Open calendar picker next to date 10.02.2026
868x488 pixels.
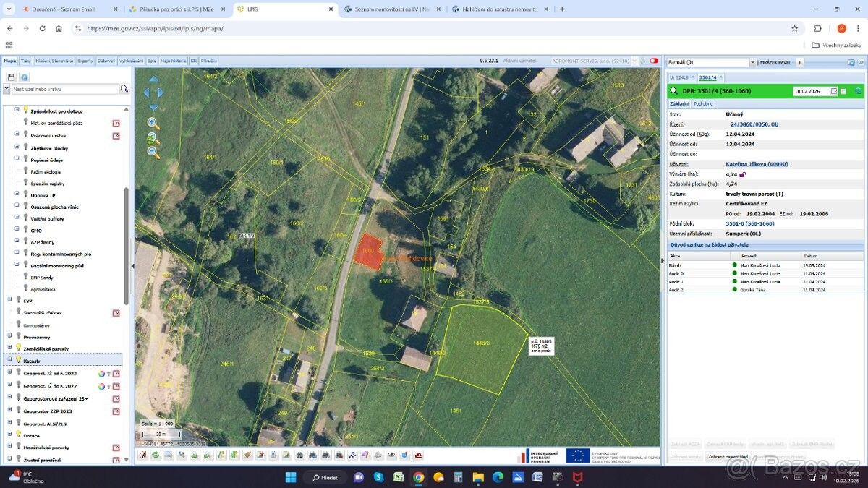coord(834,91)
